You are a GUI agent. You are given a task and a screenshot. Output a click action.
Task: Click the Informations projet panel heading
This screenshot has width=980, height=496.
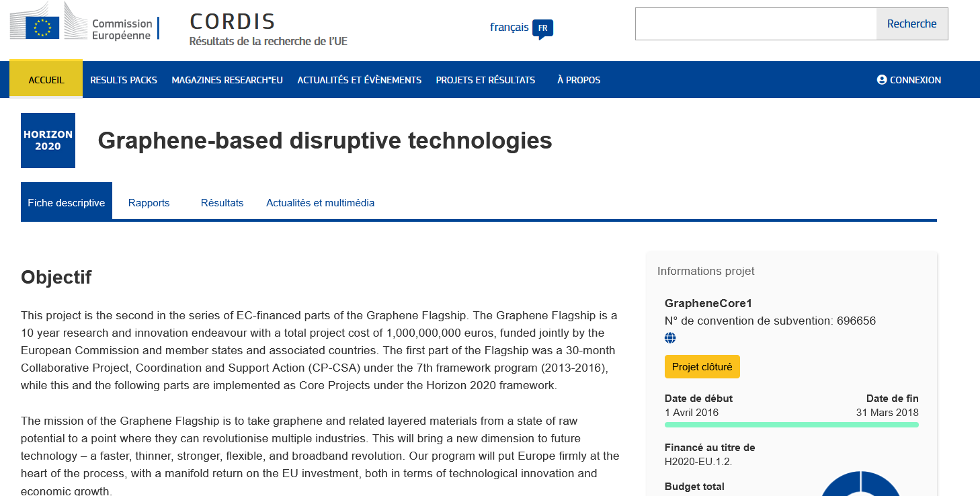(x=706, y=271)
